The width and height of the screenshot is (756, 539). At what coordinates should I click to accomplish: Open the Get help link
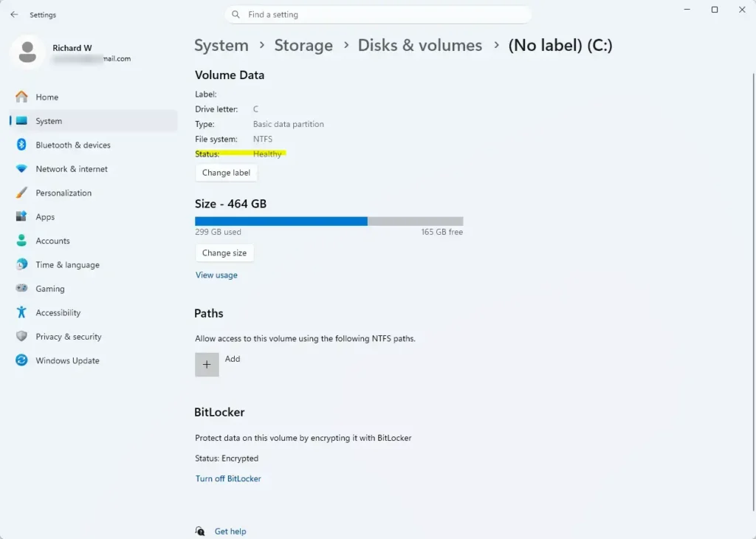pyautogui.click(x=230, y=532)
